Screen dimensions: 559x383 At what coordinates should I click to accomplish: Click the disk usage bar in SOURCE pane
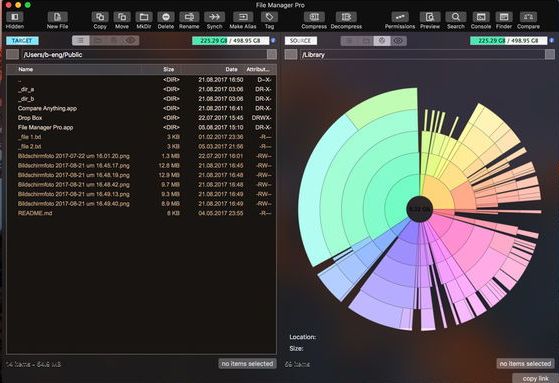click(x=508, y=41)
